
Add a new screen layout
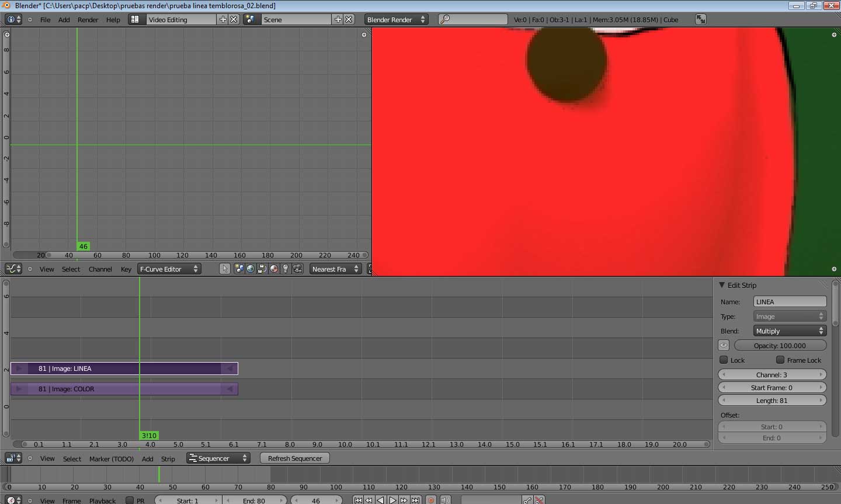pyautogui.click(x=223, y=19)
